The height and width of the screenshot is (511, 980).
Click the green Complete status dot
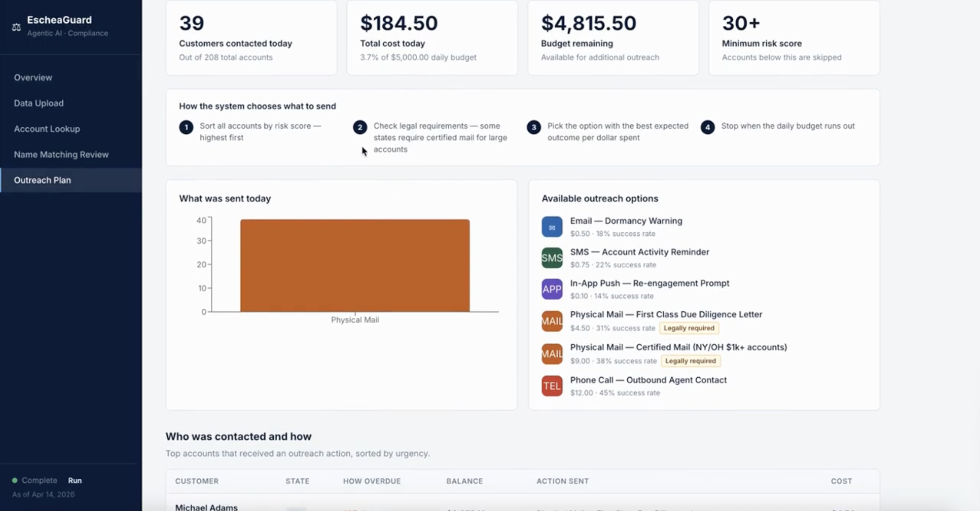(15, 480)
